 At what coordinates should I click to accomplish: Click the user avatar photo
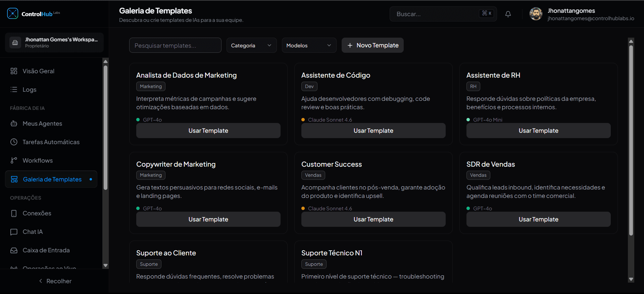(x=536, y=14)
